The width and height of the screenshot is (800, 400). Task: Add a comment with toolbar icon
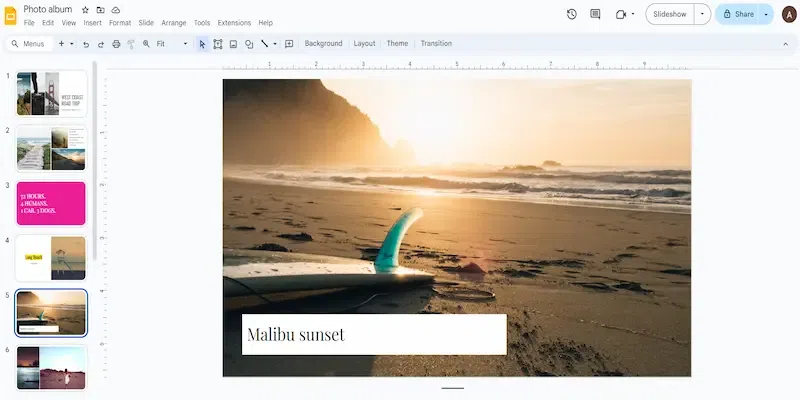(289, 44)
